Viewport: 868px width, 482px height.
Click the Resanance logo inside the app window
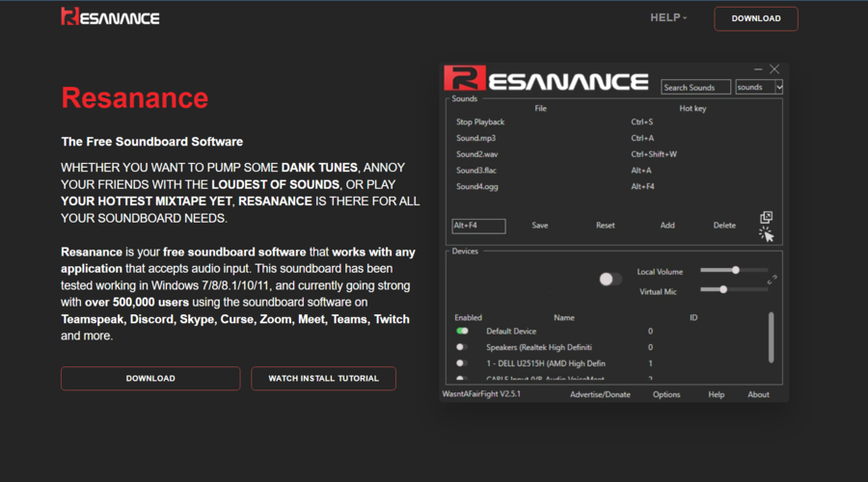click(x=546, y=79)
